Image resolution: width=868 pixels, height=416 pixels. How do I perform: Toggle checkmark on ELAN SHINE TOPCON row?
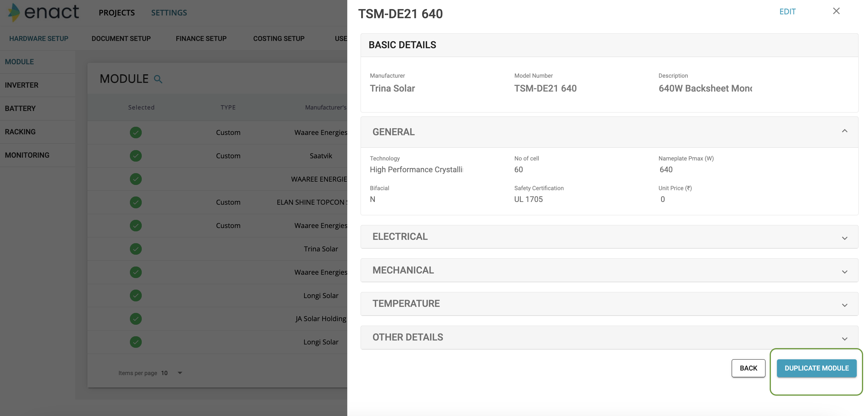(x=135, y=202)
